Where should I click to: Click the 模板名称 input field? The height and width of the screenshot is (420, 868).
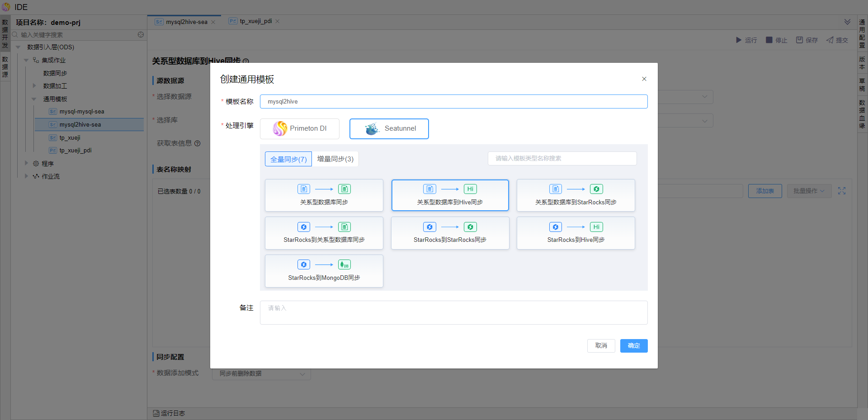pos(453,102)
